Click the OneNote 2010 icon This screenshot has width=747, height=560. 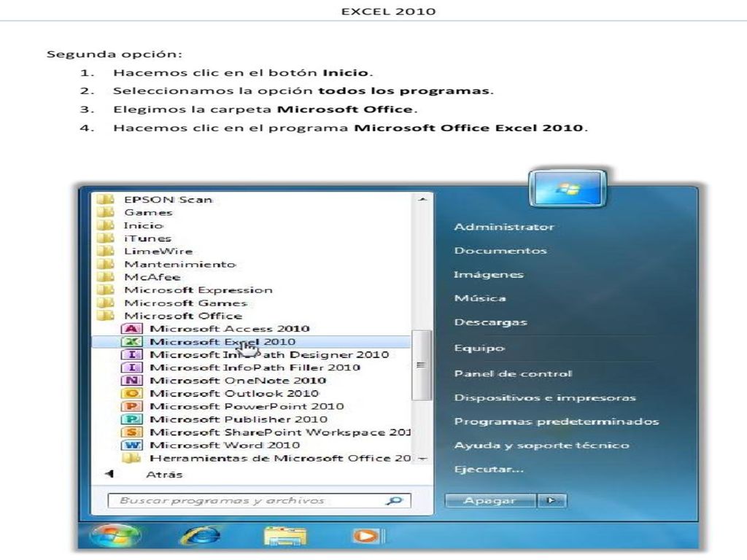(131, 380)
